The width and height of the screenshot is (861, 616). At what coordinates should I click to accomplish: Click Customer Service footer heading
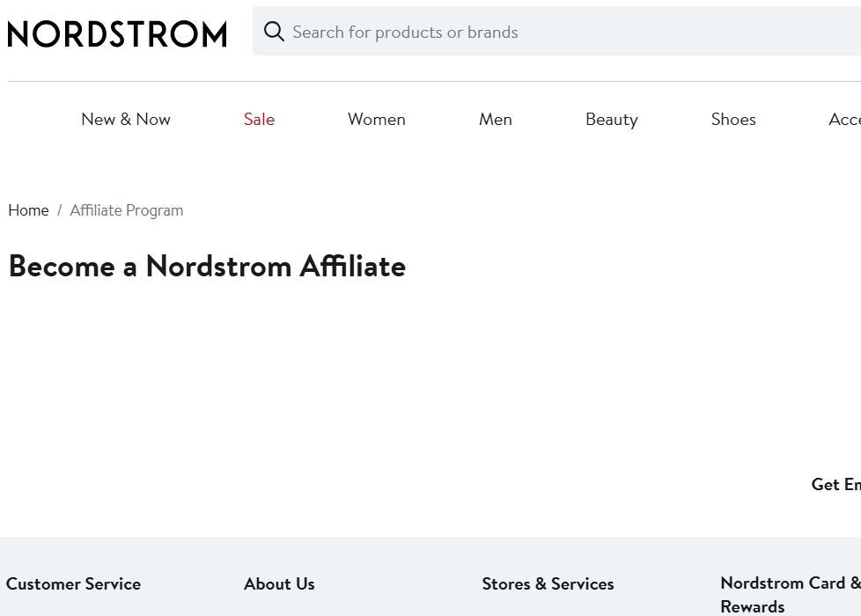(x=74, y=583)
